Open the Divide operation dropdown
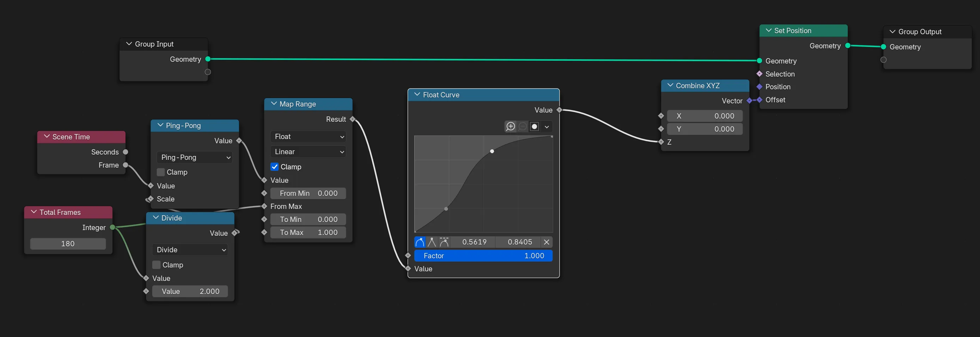This screenshot has width=980, height=337. click(190, 249)
